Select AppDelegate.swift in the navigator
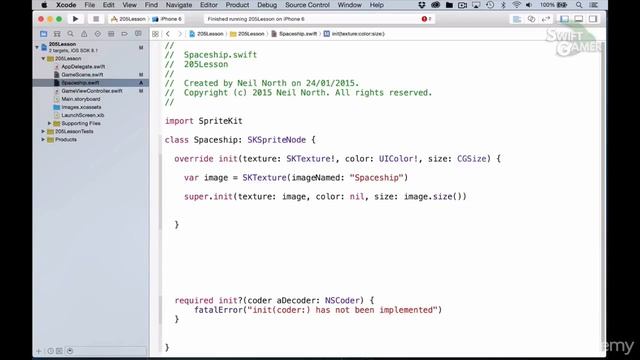Screen dimensions: 640x360 (x=83, y=67)
